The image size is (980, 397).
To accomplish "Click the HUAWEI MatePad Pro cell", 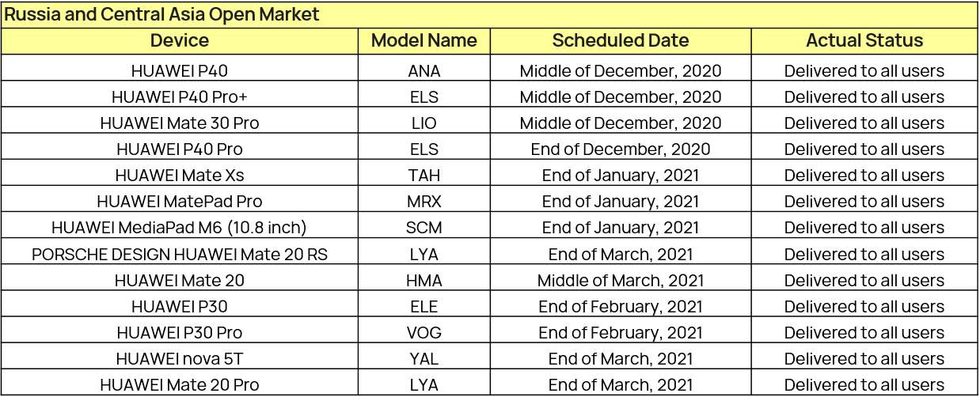I will tap(180, 201).
